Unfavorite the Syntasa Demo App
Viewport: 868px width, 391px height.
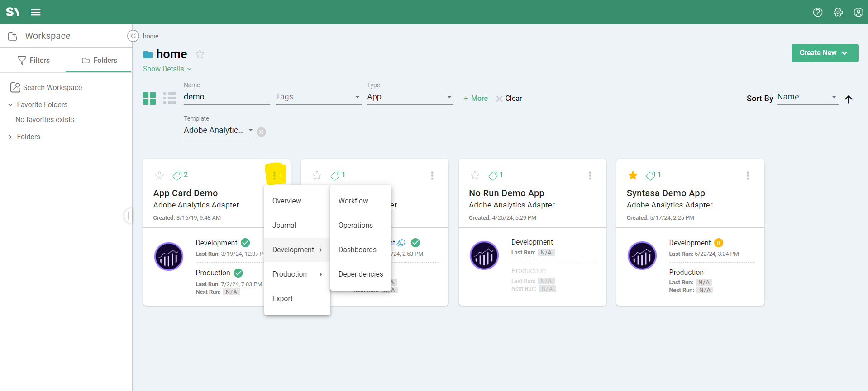[633, 175]
